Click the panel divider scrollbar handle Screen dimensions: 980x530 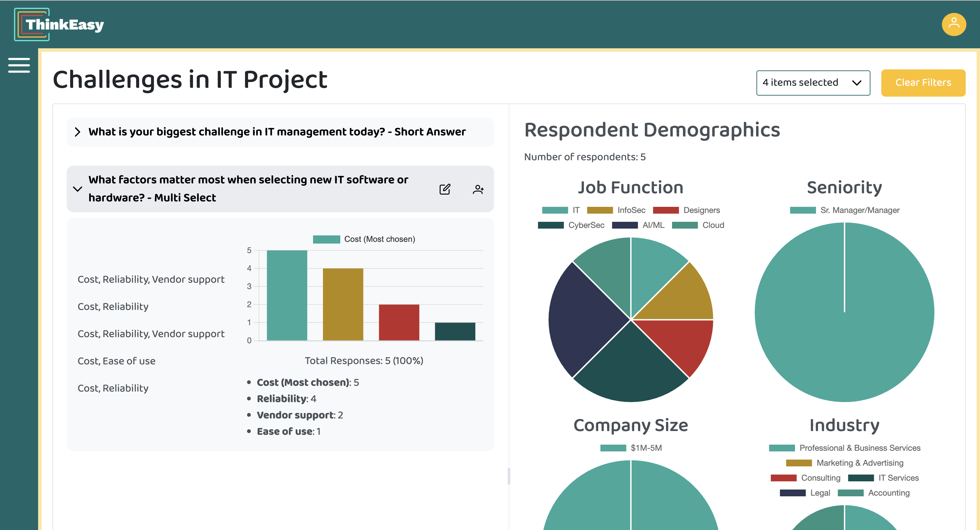(509, 476)
